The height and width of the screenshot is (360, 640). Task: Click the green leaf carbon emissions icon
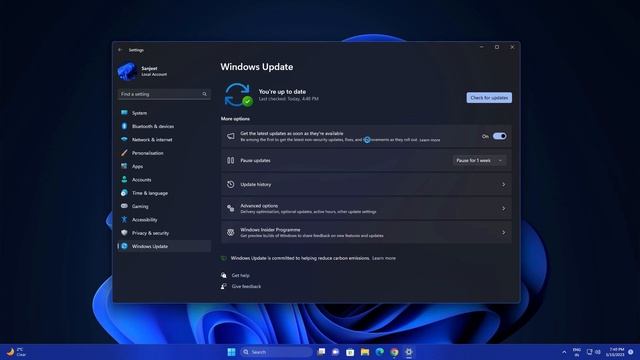pyautogui.click(x=224, y=258)
